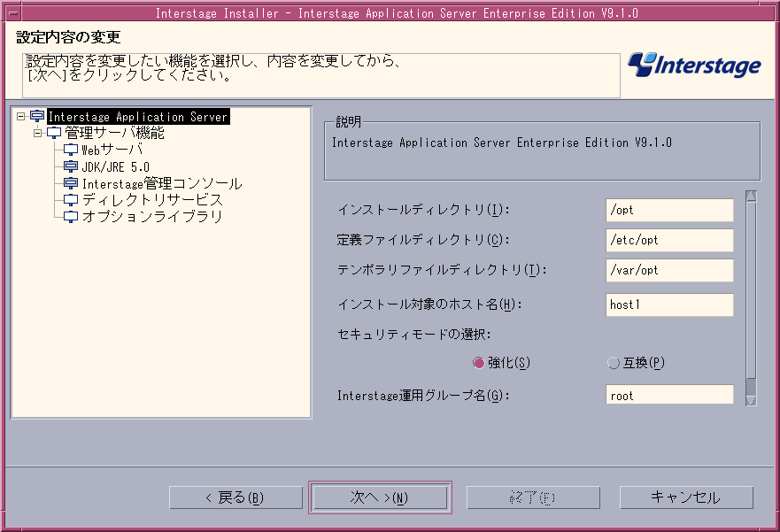Click the Interstage logo

694,66
